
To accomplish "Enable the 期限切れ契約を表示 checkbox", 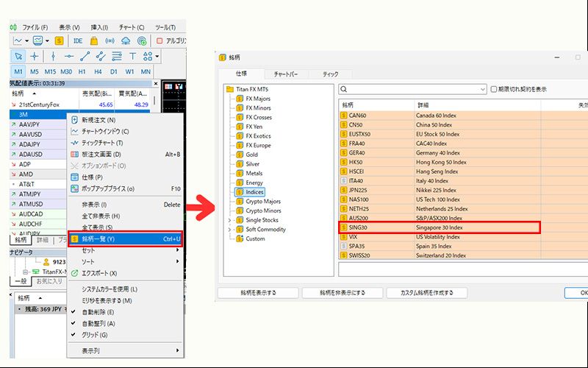I will click(x=495, y=89).
